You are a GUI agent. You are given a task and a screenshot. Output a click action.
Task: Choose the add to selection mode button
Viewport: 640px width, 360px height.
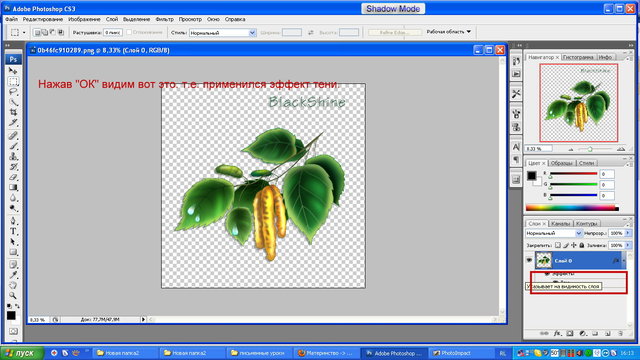click(x=45, y=32)
